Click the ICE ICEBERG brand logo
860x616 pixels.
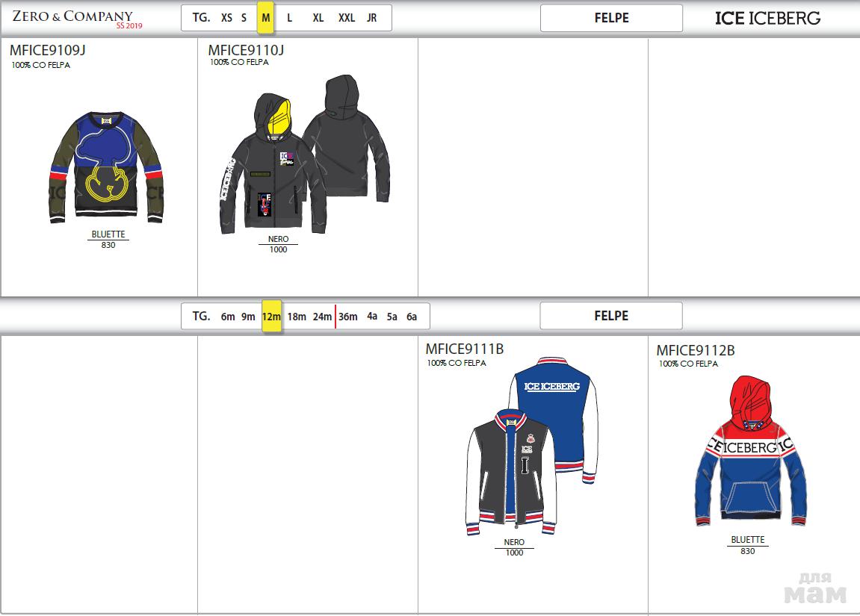click(767, 18)
